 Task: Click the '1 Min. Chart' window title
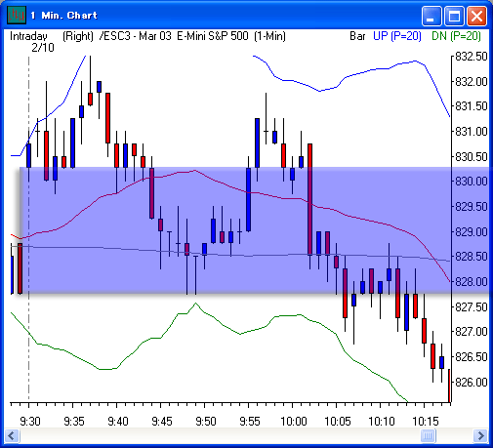point(63,16)
